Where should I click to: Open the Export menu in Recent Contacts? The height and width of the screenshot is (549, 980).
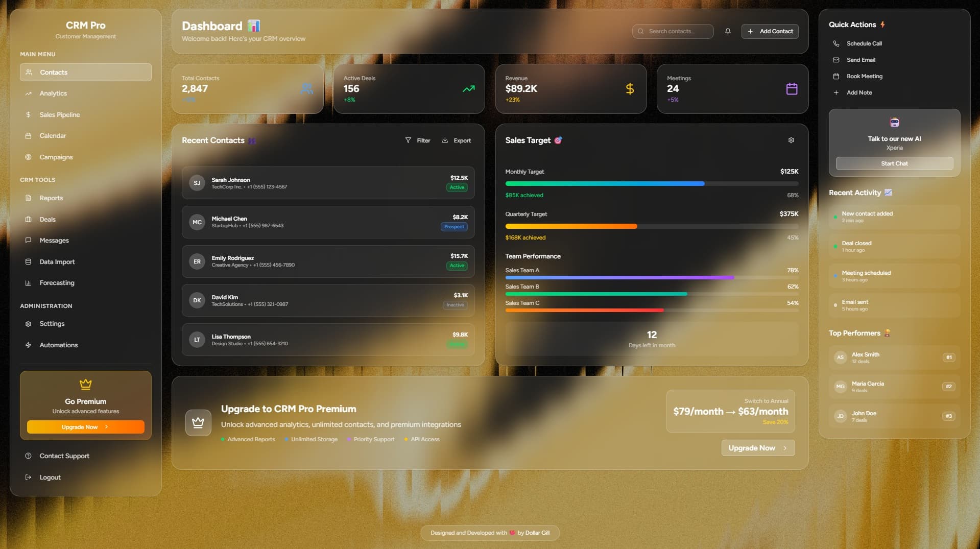[x=456, y=140]
